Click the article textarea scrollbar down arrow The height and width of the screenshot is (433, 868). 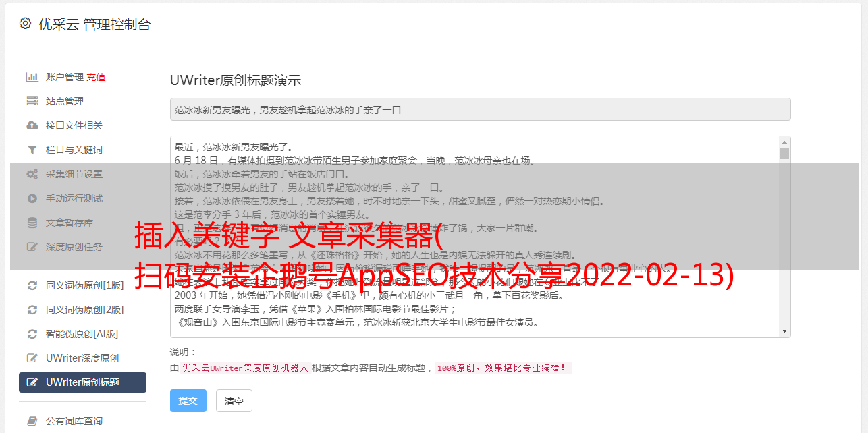[x=784, y=331]
